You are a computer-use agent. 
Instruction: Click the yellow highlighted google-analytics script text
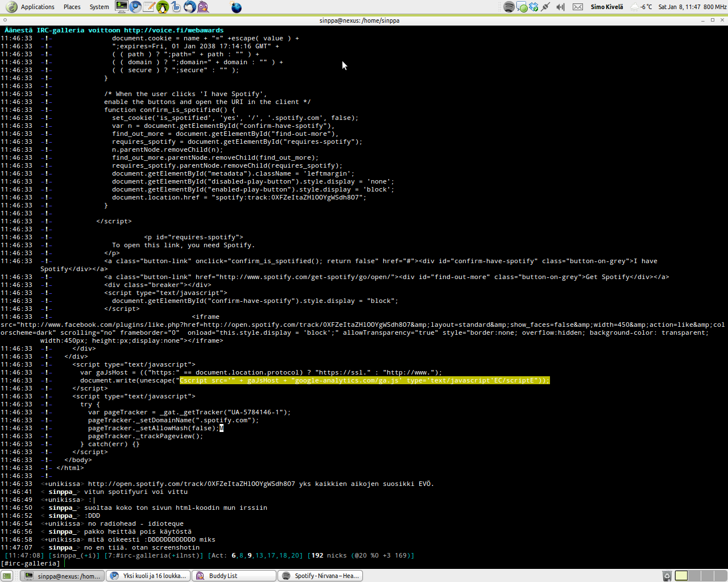click(x=365, y=380)
